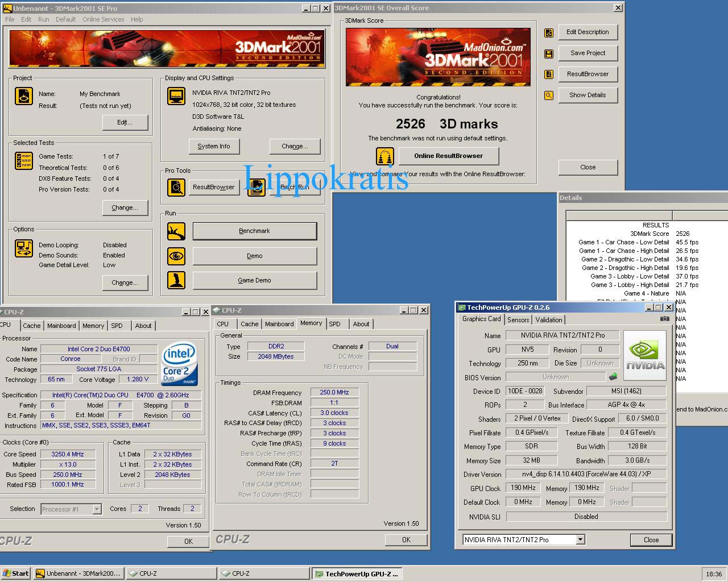Click the Game Demo button
Image resolution: width=728 pixels, height=582 pixels.
[x=254, y=280]
